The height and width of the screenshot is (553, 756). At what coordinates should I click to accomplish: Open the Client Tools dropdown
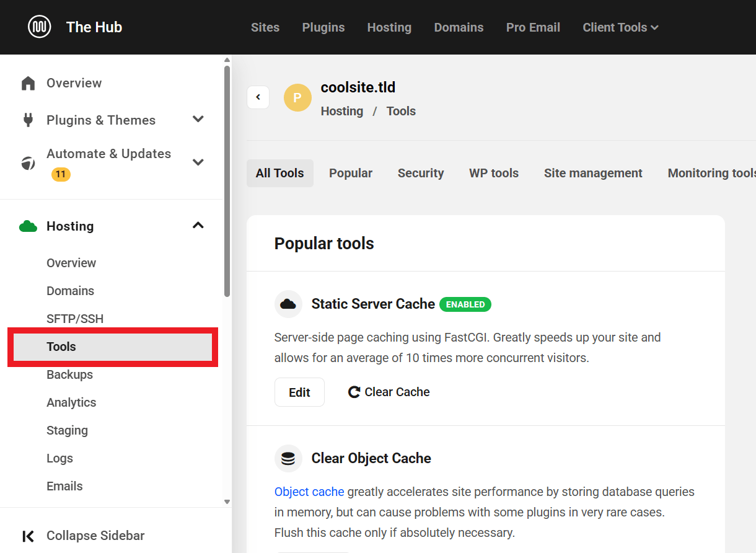[x=620, y=27]
